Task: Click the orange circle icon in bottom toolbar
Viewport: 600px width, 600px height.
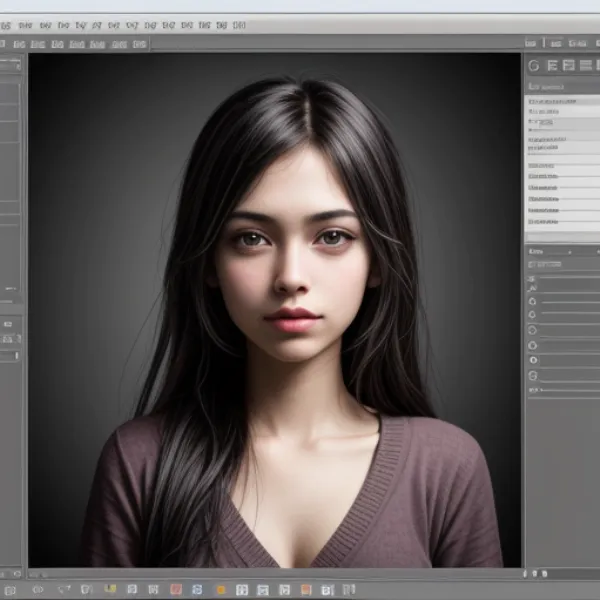Action: click(x=221, y=590)
